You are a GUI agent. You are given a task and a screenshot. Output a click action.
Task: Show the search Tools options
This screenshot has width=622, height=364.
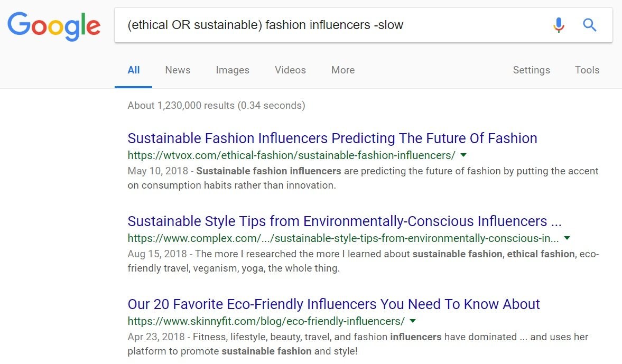click(587, 70)
